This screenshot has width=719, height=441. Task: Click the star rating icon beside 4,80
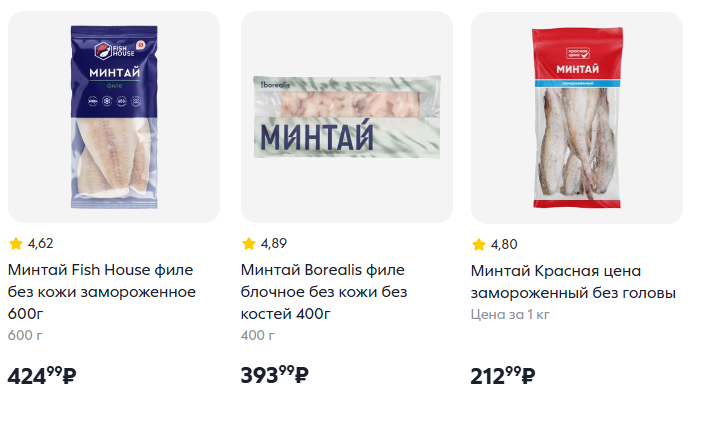[x=478, y=244]
